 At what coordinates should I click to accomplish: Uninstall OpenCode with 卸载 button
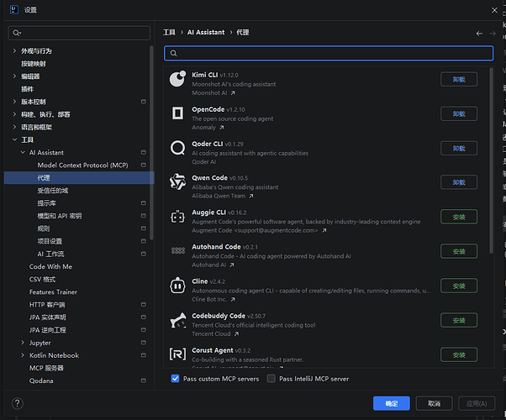click(459, 114)
